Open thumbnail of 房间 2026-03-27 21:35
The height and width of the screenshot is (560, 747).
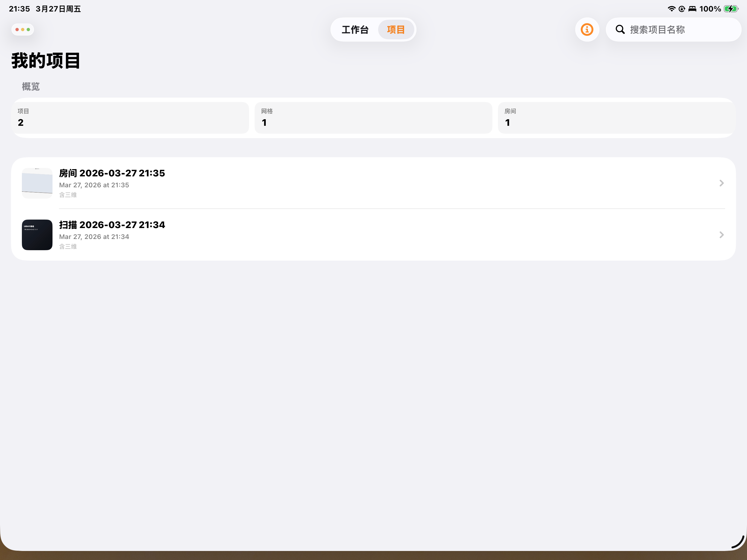[37, 183]
